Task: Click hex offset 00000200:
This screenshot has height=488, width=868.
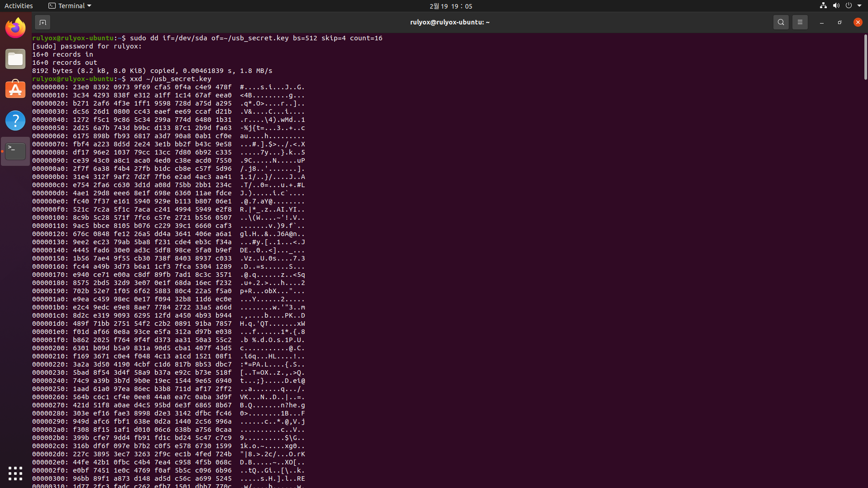Action: (x=50, y=348)
